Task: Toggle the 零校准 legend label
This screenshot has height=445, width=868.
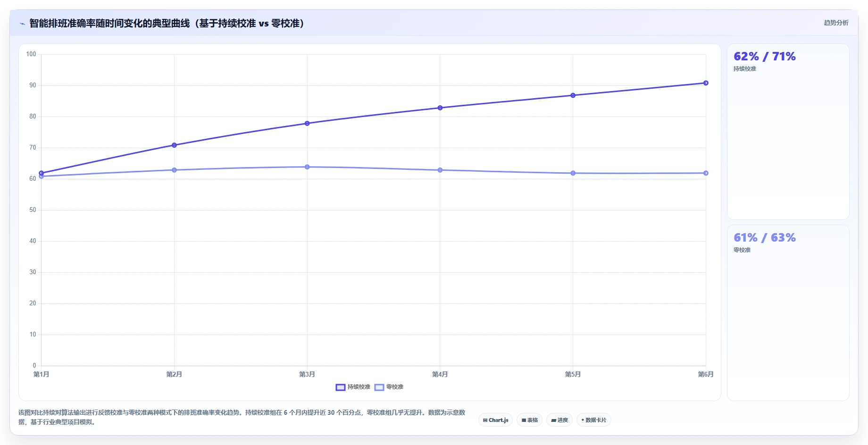Action: tap(395, 387)
